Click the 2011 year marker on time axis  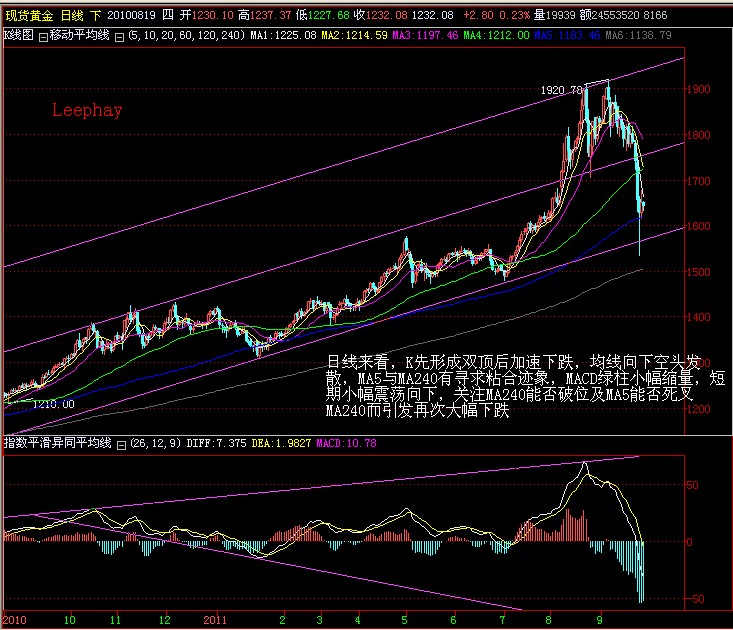(x=217, y=620)
